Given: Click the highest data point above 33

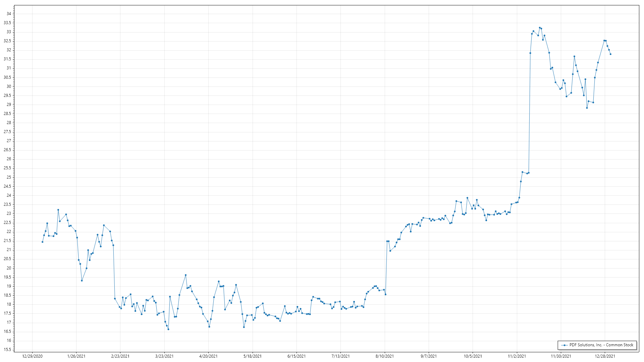Looking at the screenshot, I should coord(540,28).
